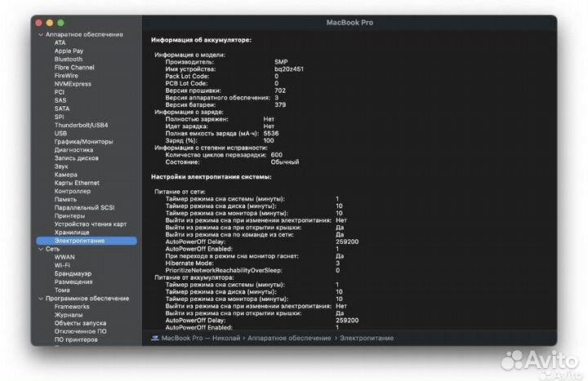
Task: Open Отключенное ПО entry
Action: click(x=81, y=331)
